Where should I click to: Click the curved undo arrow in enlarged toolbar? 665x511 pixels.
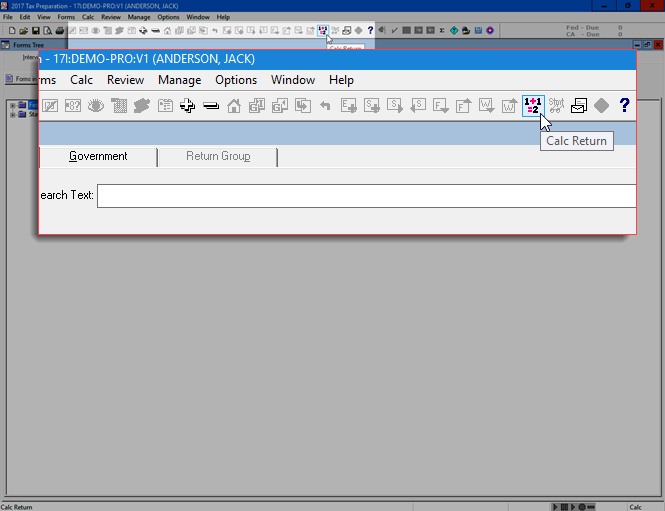[x=325, y=106]
